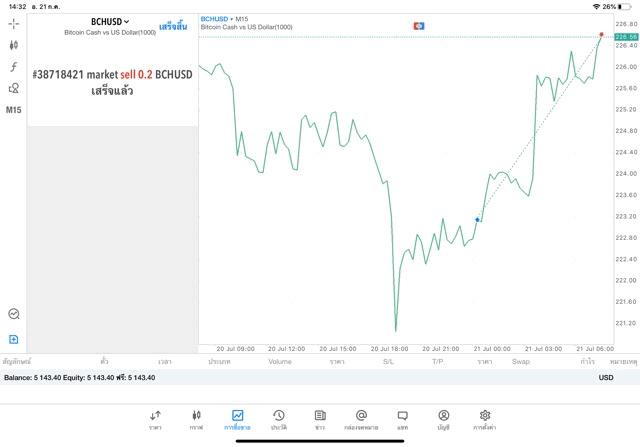Click the Balance 5 143.40 summary row

point(320,378)
